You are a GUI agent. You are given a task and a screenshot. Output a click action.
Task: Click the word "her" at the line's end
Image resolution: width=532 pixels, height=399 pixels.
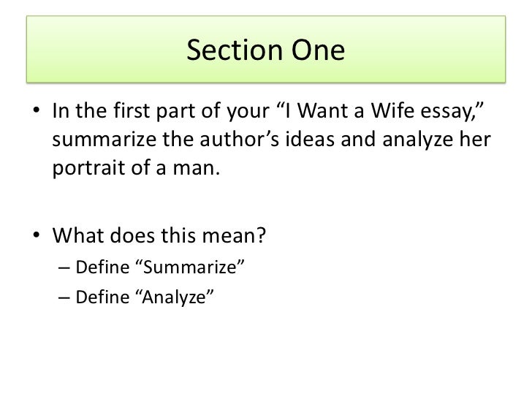click(475, 139)
